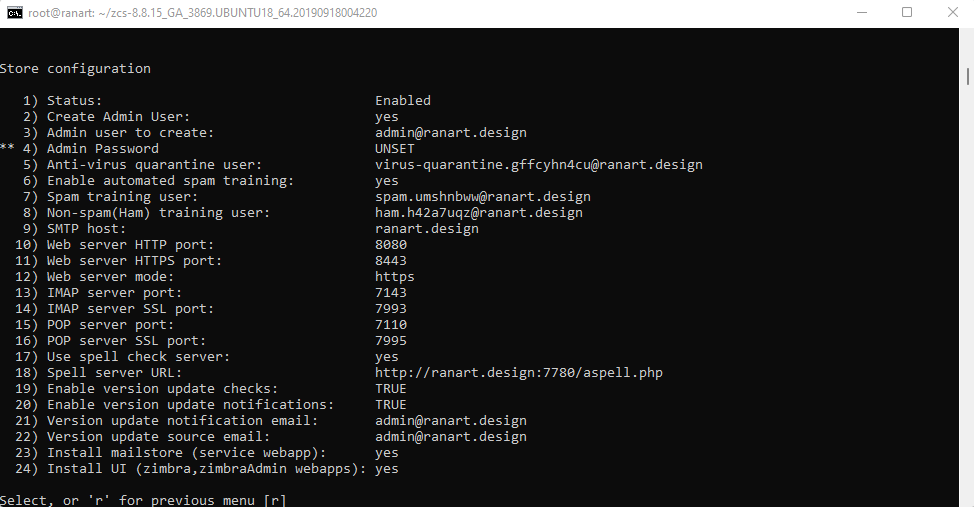Click the 'Store configuration' heading
Viewport: 974px width, 507px height.
(75, 69)
